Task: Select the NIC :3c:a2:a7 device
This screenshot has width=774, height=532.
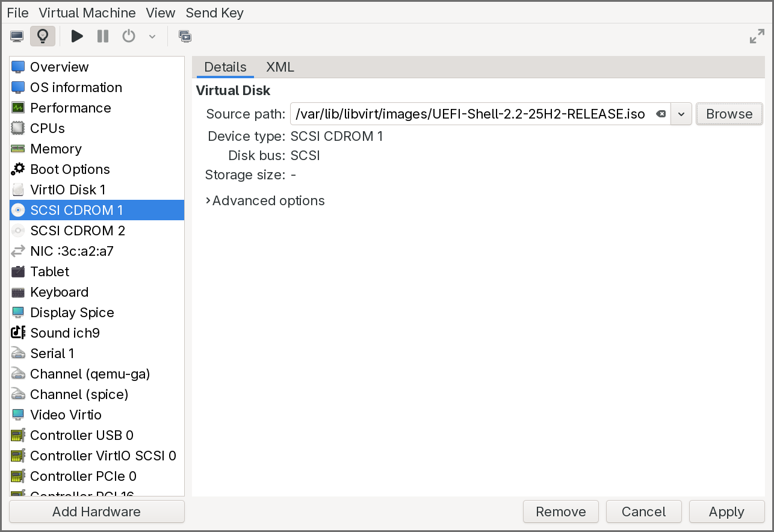Action: (x=72, y=251)
